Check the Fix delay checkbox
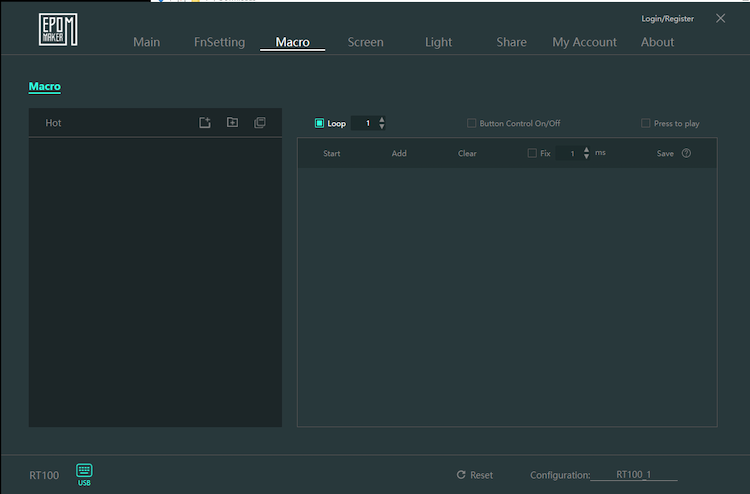This screenshot has width=750, height=494. [532, 153]
